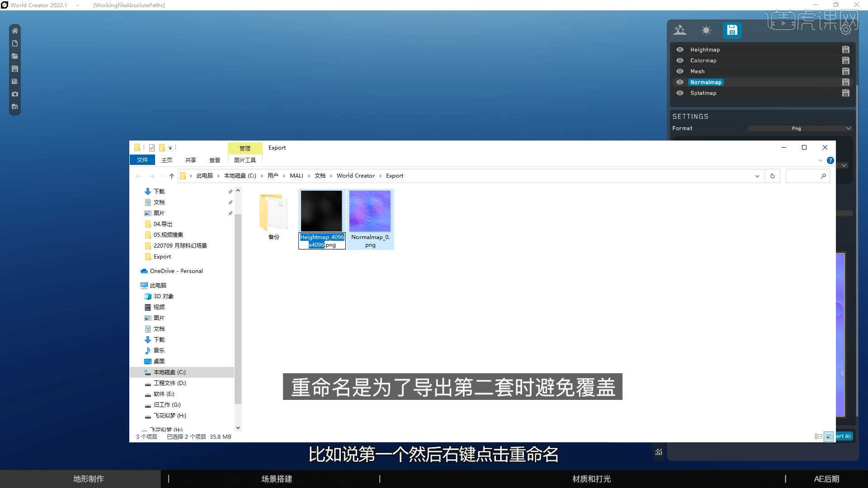Open Explorer help question mark icon

[830, 160]
